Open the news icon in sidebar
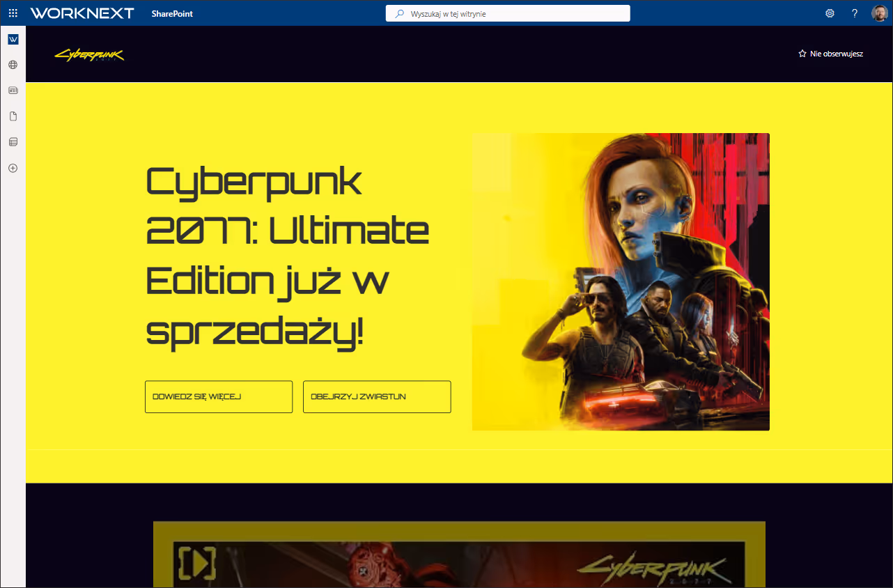Screen dimensions: 893x588 pyautogui.click(x=13, y=91)
